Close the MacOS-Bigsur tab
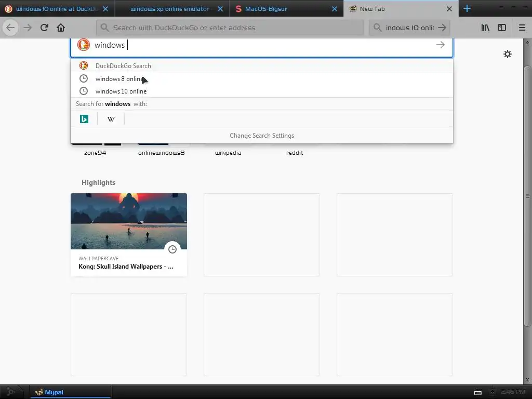 point(335,9)
